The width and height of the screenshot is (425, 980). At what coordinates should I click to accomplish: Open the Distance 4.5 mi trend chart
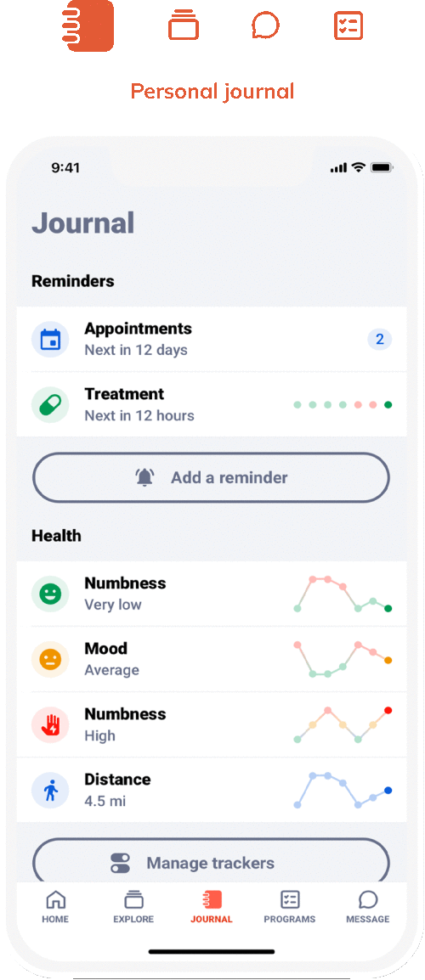coord(343,791)
